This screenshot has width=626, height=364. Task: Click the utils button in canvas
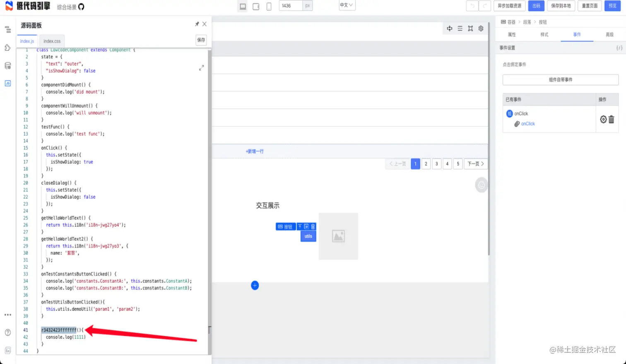[x=308, y=236]
